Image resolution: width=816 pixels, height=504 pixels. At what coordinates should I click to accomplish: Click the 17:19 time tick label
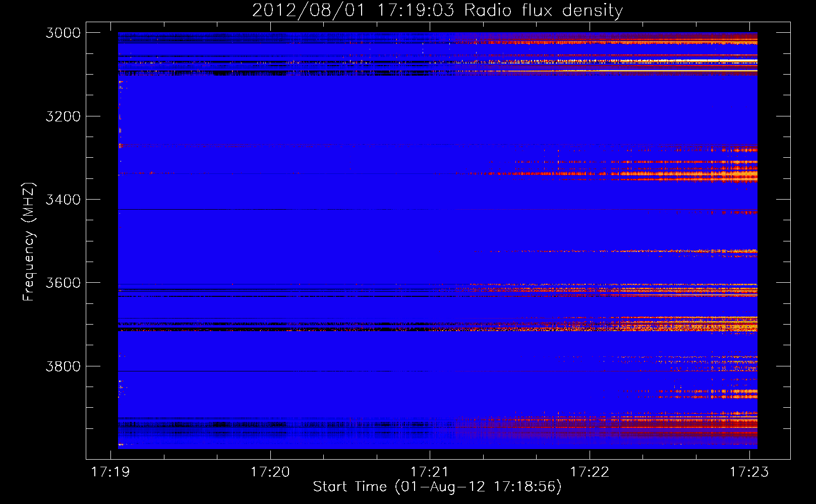point(110,472)
